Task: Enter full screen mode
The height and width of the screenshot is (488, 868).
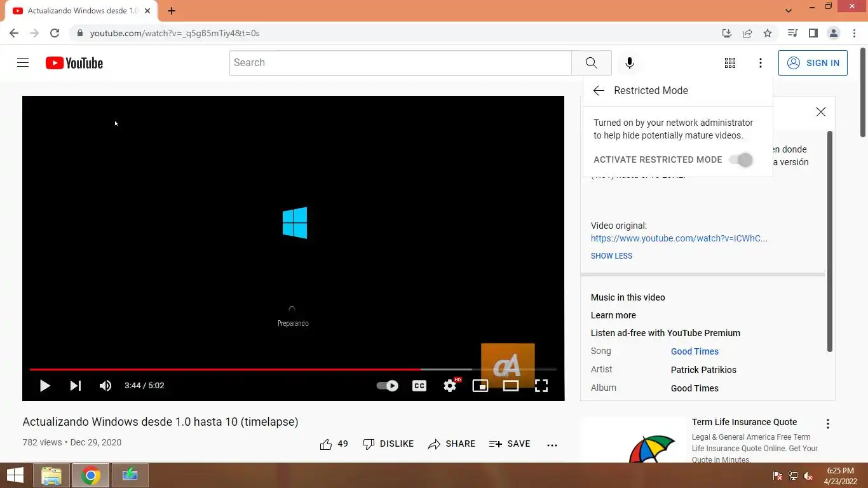Action: (541, 386)
